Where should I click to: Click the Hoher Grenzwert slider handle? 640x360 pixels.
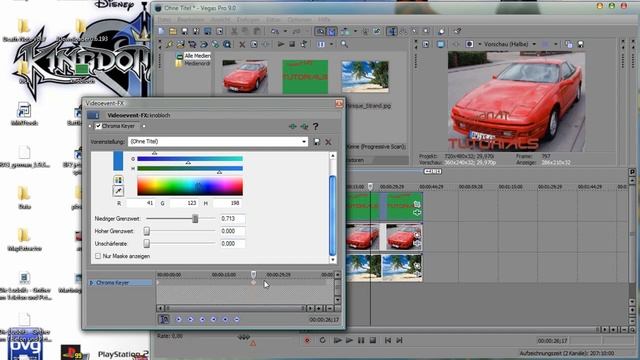(x=147, y=231)
